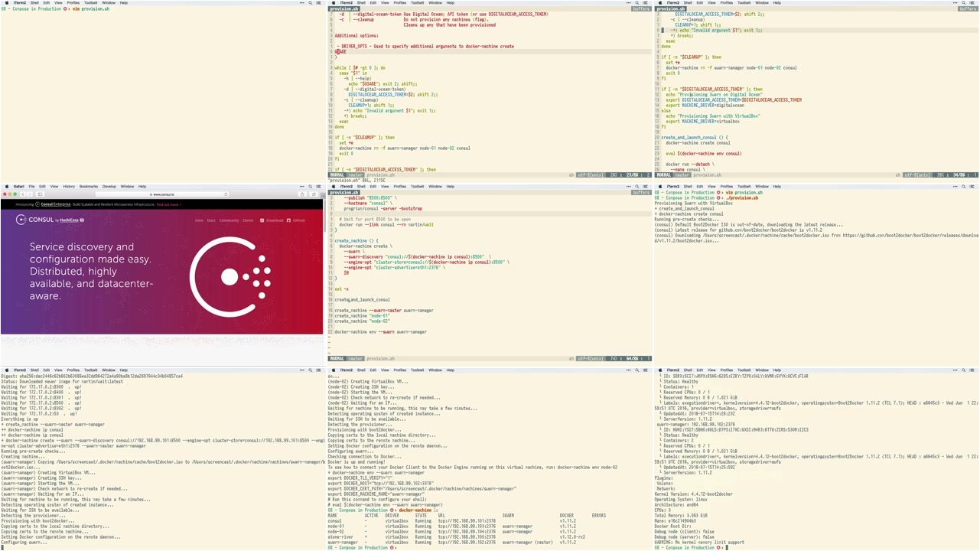Click the 'Additional options:' line in vim
The height and width of the screenshot is (551, 980).
[357, 36]
